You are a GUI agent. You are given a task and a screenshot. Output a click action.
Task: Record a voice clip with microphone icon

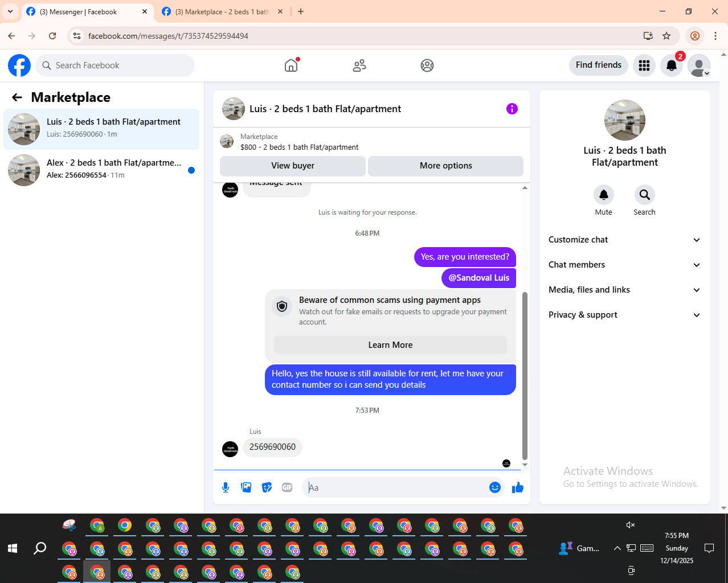(x=226, y=487)
